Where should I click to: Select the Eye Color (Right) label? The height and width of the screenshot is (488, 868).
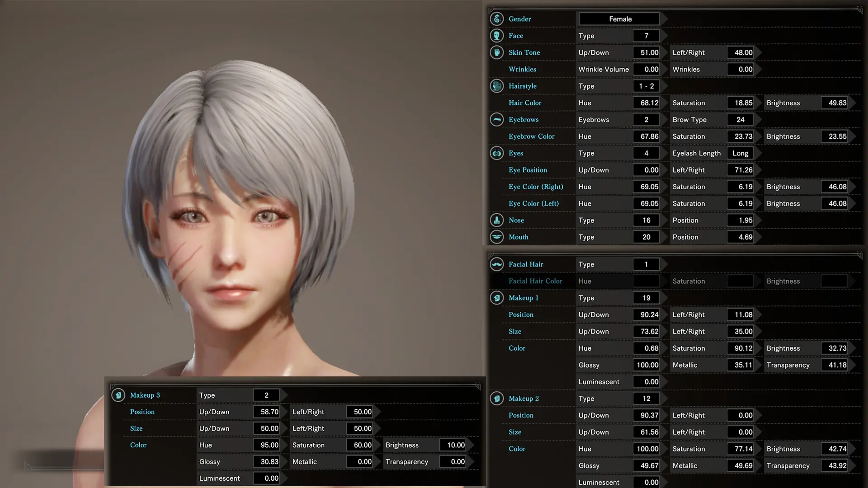tap(536, 187)
